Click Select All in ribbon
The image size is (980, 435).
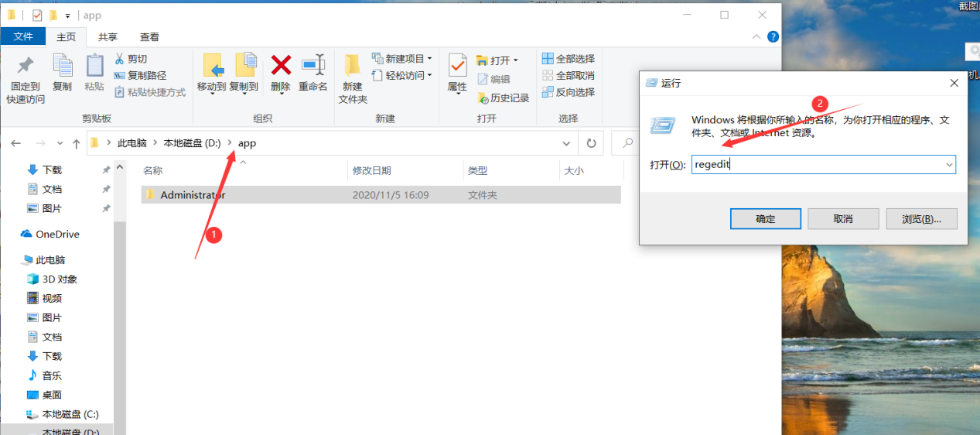pyautogui.click(x=569, y=59)
